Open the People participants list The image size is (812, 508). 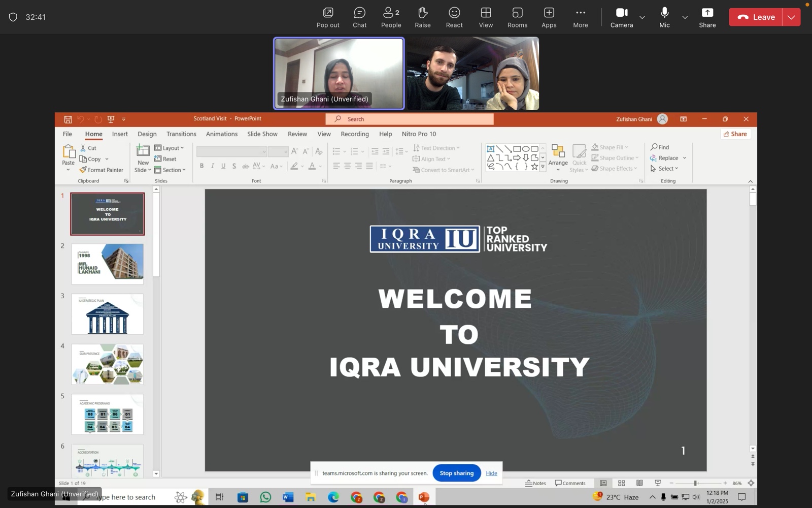tap(391, 17)
